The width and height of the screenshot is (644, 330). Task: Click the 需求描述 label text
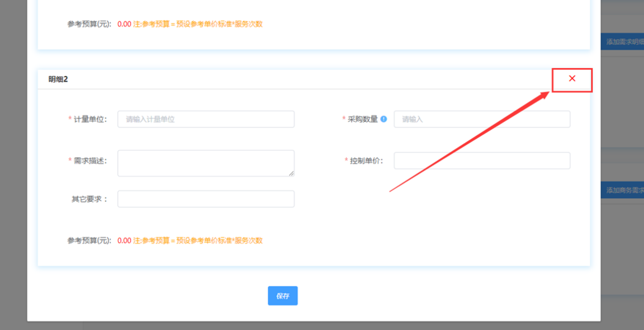pos(90,161)
